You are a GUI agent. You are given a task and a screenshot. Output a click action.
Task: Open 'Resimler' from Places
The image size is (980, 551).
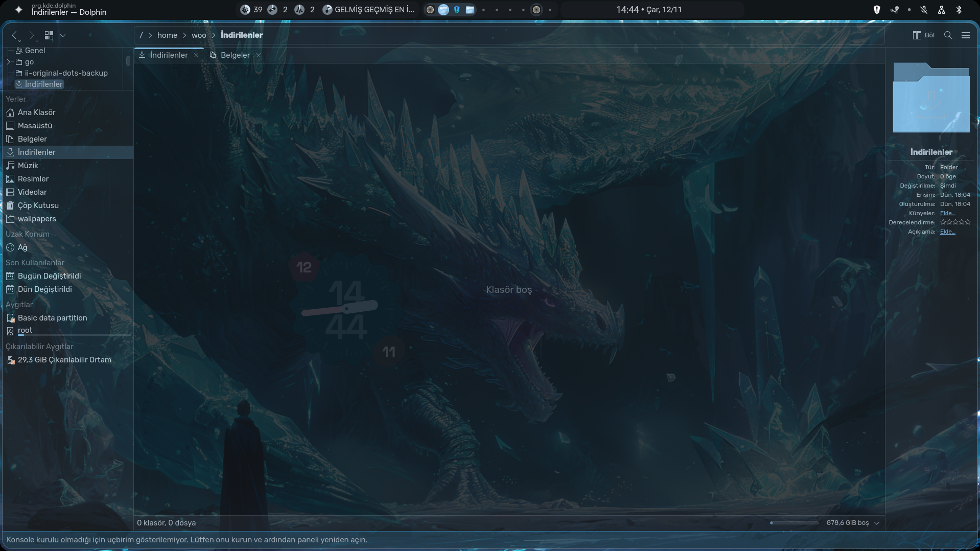(68, 179)
